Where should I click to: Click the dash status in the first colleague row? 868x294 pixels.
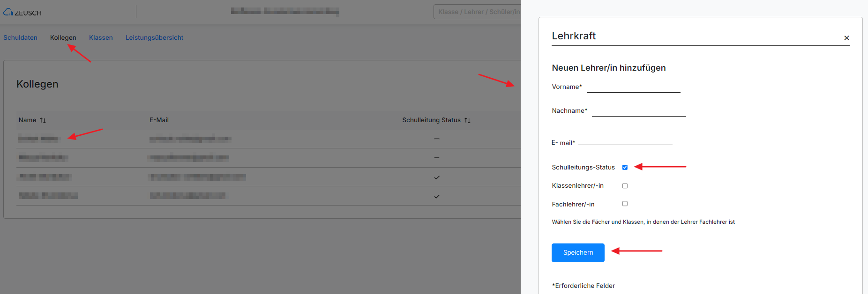(x=437, y=139)
